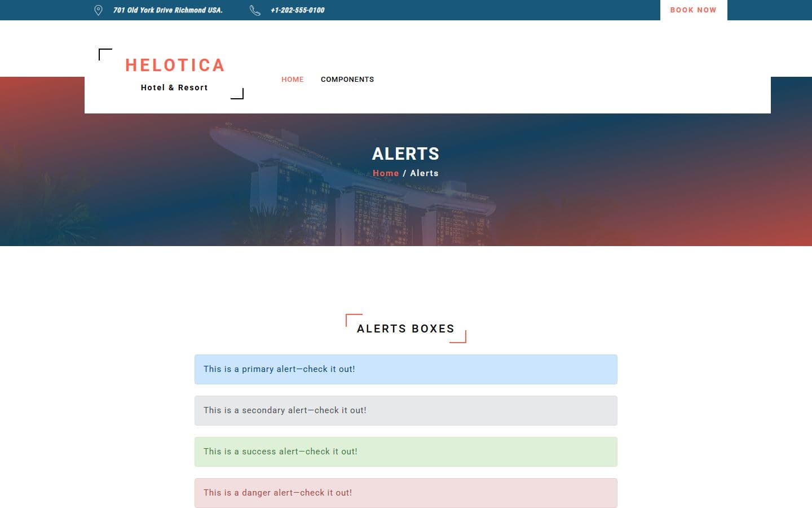Select the primary alert box
The height and width of the screenshot is (508, 812).
[406, 369]
